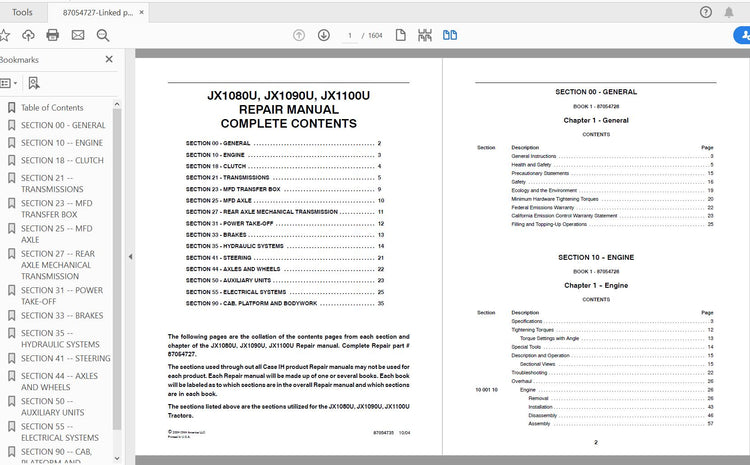750x465 pixels.
Task: Click SECTION 35 - HYDRAULIC SYSTEMS contents entry
Action: pyautogui.click(x=285, y=246)
